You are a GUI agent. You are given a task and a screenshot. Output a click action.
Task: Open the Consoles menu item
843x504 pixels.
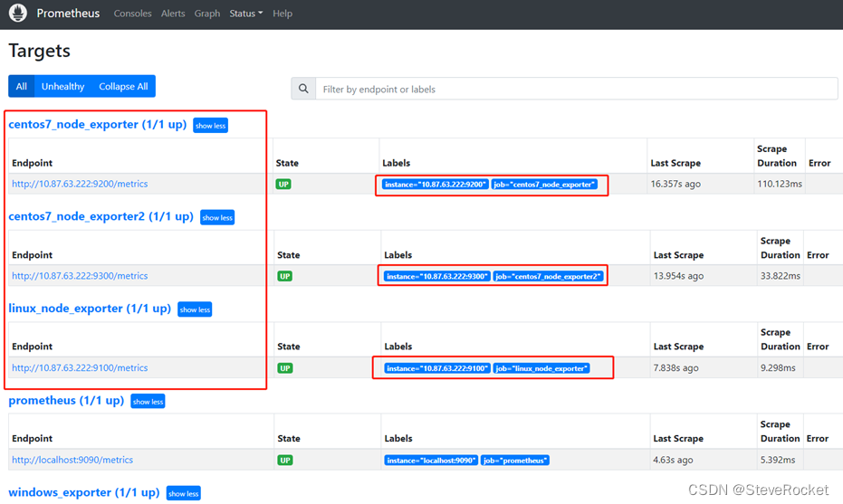[132, 14]
